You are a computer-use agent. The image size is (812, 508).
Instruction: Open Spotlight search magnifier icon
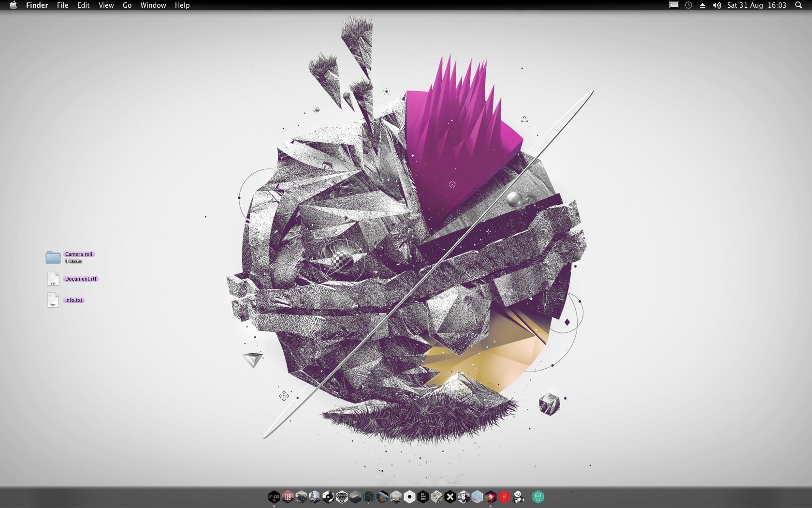click(x=798, y=5)
